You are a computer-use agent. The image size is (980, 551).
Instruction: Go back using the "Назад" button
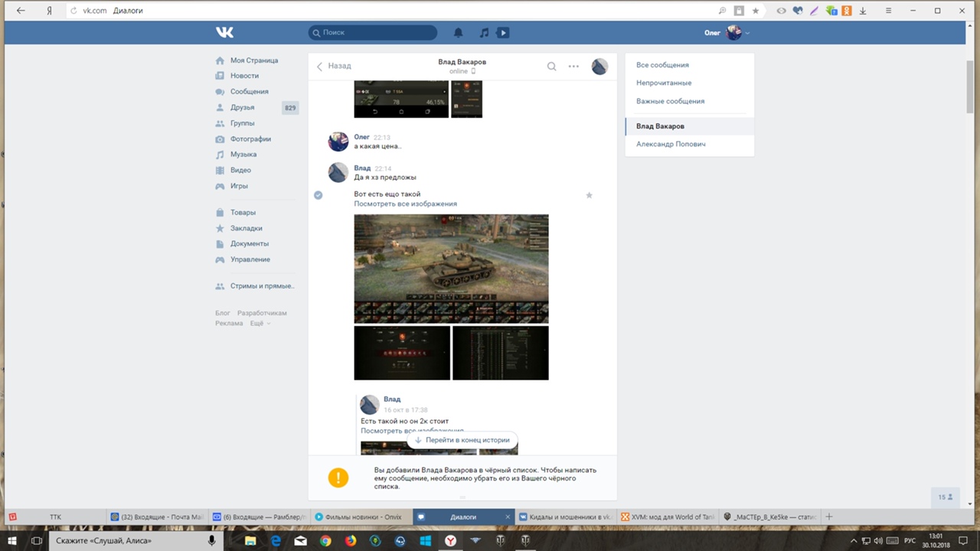pos(334,66)
